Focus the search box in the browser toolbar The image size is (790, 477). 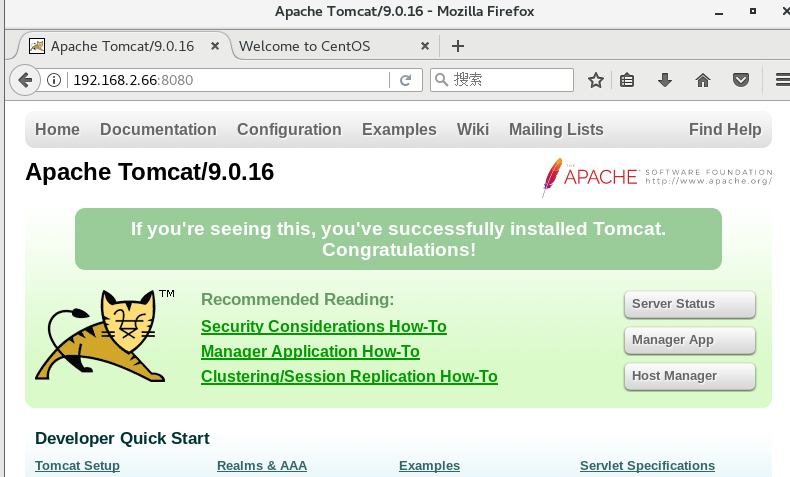coord(502,80)
